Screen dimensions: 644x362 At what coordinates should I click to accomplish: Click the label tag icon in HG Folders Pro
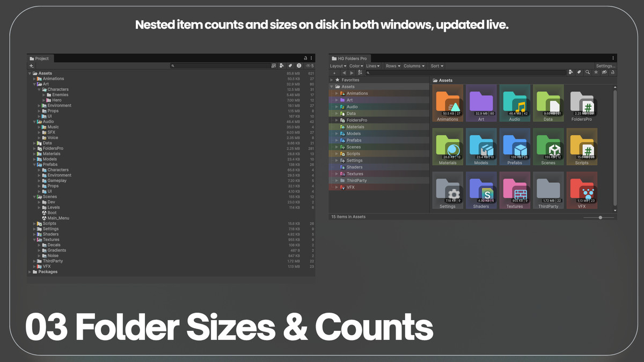pyautogui.click(x=579, y=72)
